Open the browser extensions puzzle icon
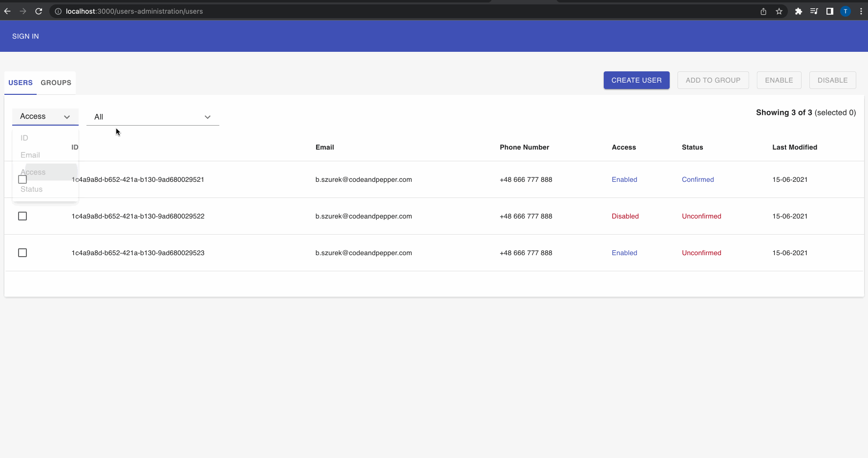The width and height of the screenshot is (868, 458). coord(799,11)
